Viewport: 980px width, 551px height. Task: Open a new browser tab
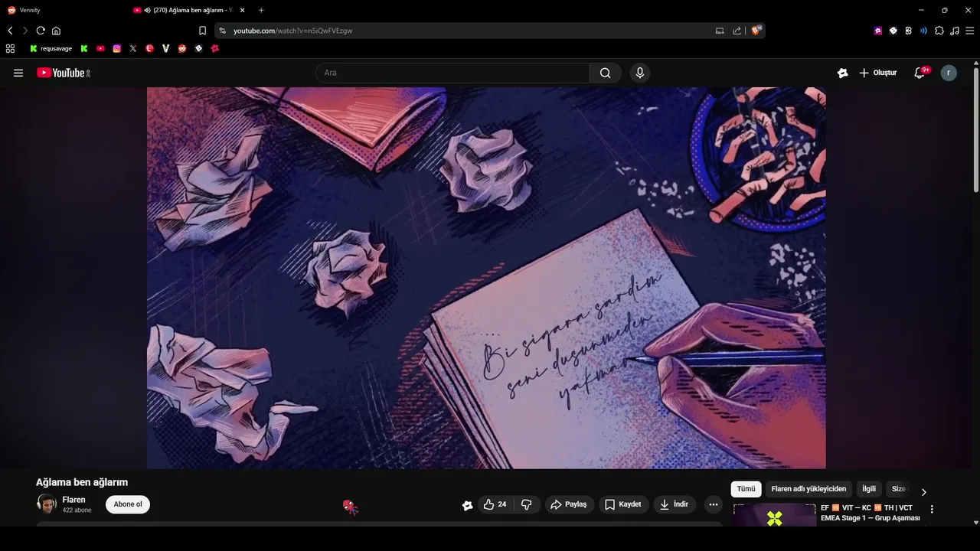261,10
